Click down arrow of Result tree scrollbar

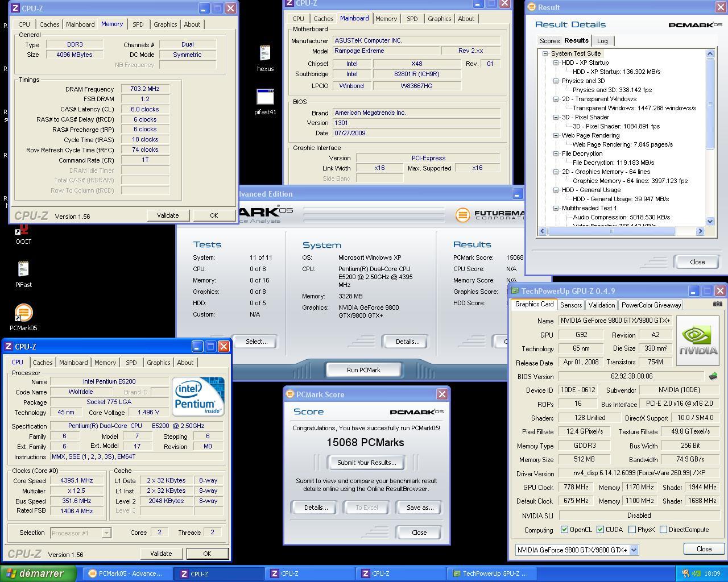(x=710, y=222)
